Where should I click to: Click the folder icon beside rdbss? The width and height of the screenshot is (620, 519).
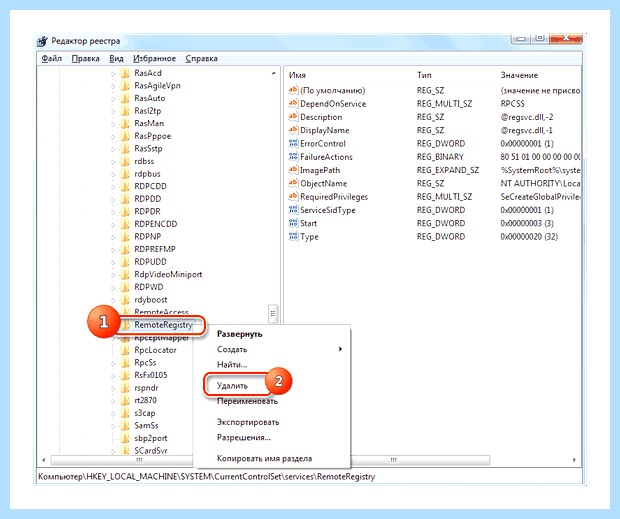pyautogui.click(x=125, y=161)
